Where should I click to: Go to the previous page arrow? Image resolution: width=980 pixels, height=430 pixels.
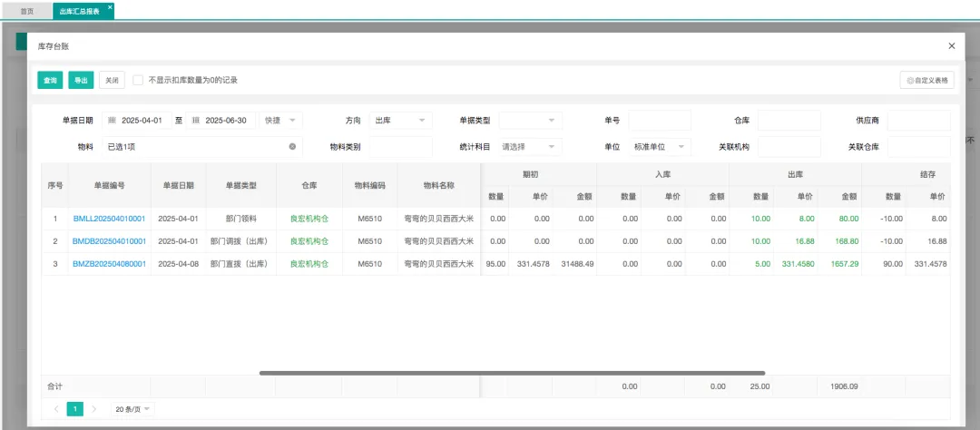[x=56, y=409]
